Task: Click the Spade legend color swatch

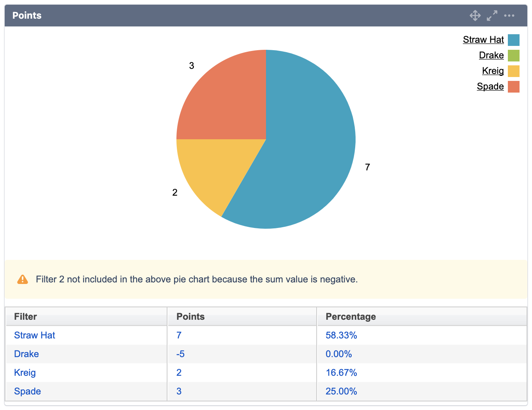Action: [513, 86]
